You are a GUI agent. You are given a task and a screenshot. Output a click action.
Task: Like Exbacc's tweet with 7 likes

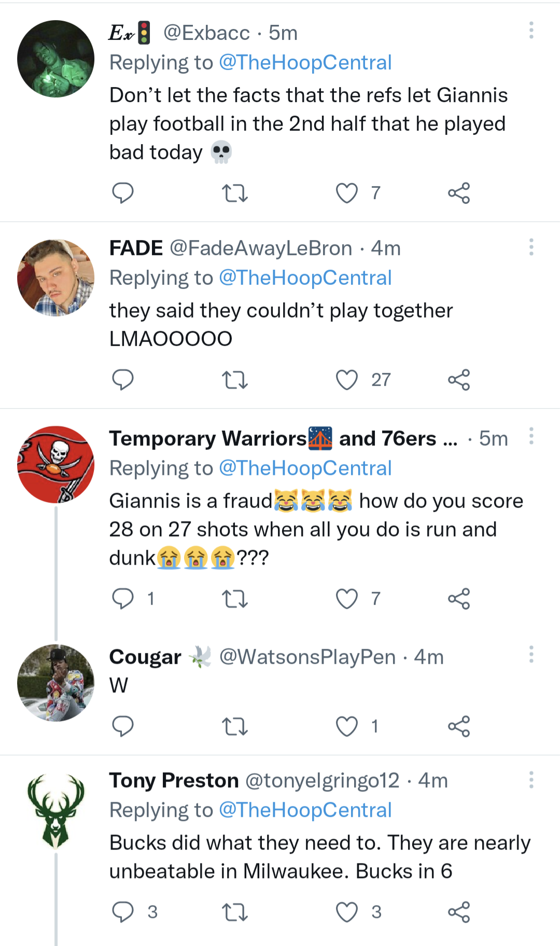(347, 193)
